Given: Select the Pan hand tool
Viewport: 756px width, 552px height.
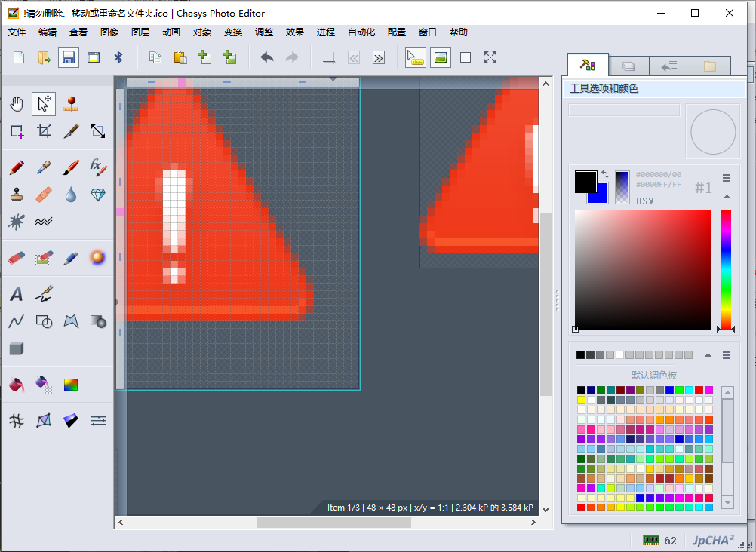Looking at the screenshot, I should coord(17,103).
